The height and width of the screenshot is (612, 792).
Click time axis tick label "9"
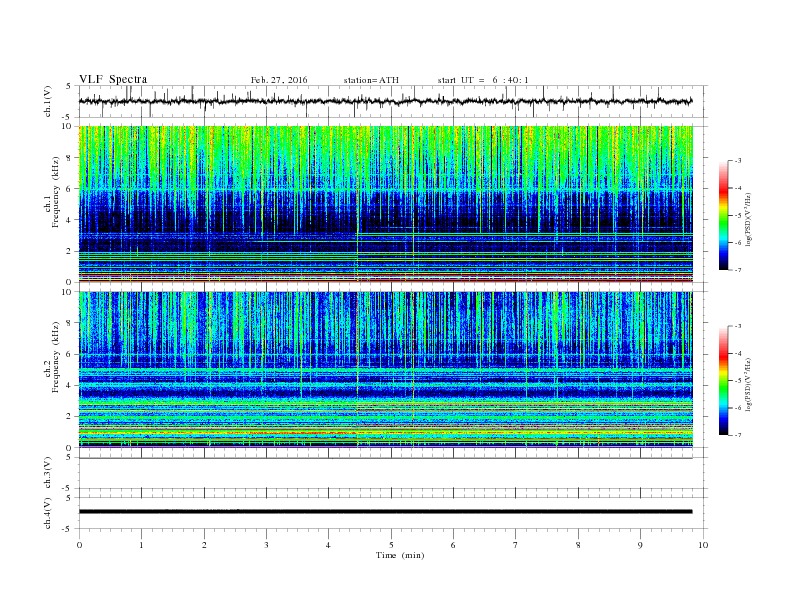click(640, 545)
